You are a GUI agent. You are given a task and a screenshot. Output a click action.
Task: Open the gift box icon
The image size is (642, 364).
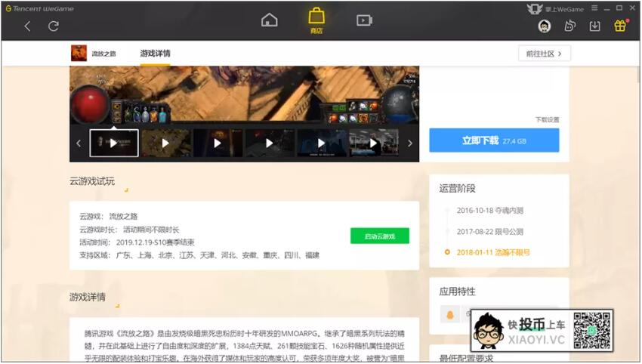coord(619,26)
